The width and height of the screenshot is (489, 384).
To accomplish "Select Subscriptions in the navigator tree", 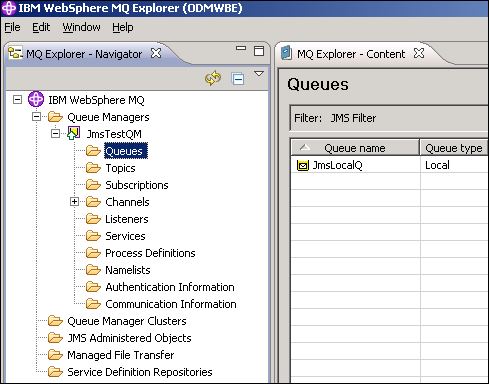I will [x=137, y=185].
